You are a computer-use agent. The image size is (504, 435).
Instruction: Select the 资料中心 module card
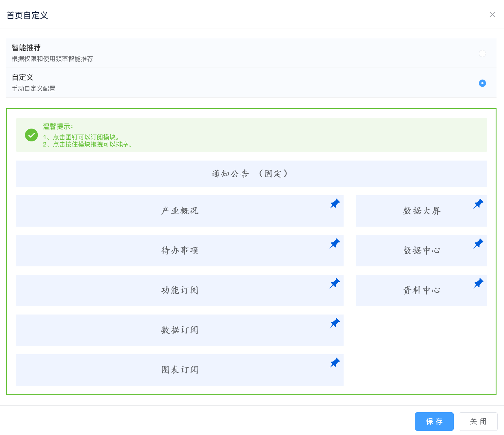pyautogui.click(x=422, y=290)
